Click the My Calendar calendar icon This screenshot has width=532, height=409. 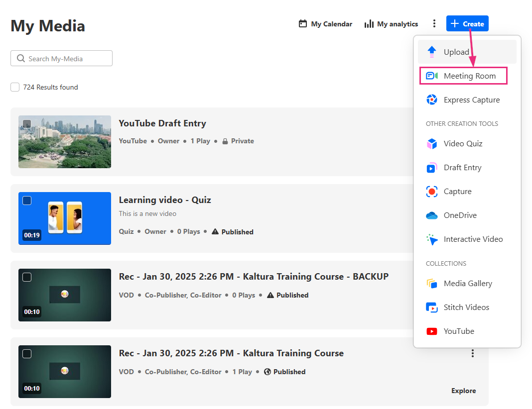303,24
